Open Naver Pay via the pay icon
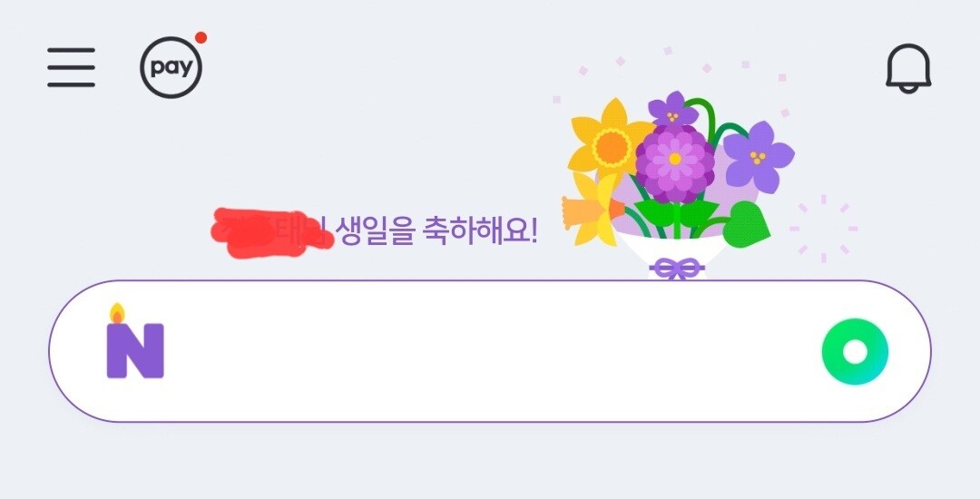The image size is (980, 499). (171, 67)
